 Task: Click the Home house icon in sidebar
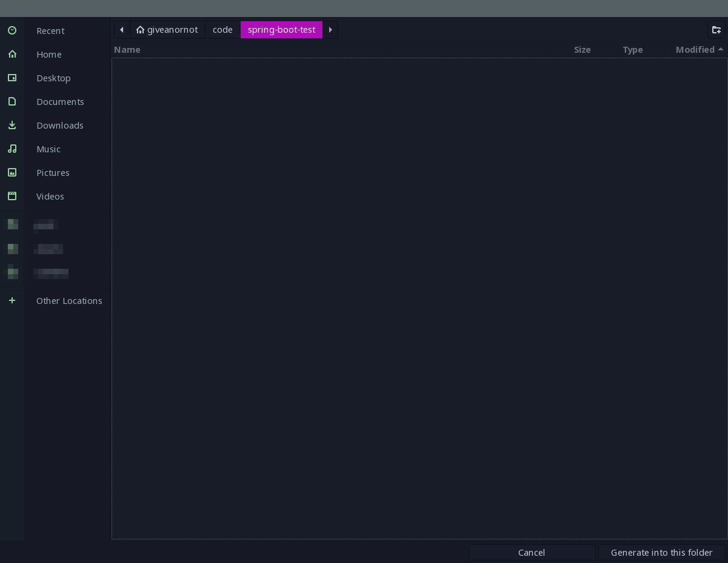pyautogui.click(x=12, y=54)
